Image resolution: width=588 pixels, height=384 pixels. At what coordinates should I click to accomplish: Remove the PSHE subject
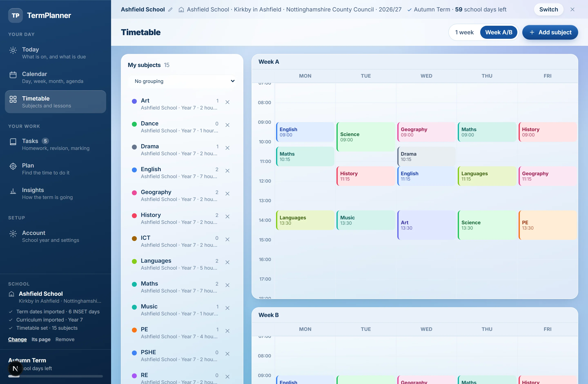227,354
